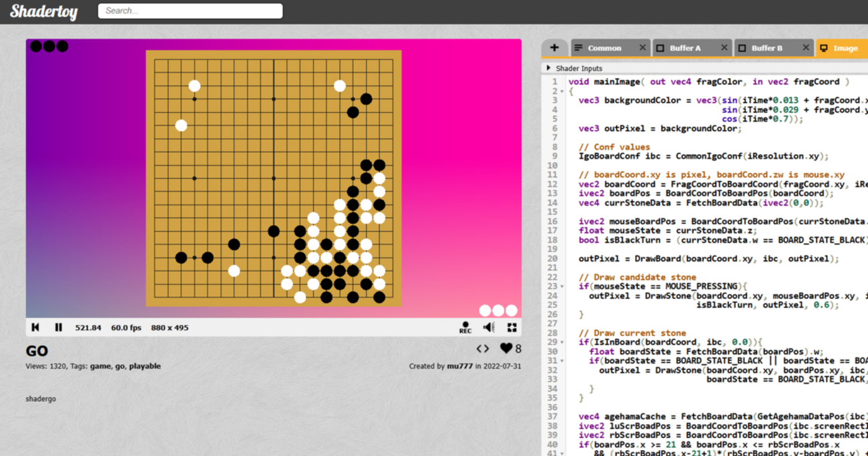The image size is (868, 456).
Task: Pause the shader playback
Action: click(59, 327)
